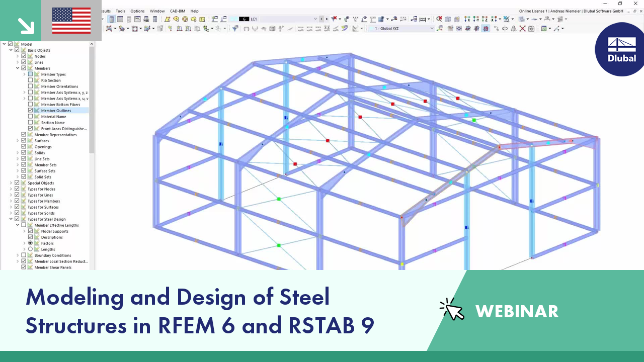Open the color swatch dropdown in the toolbar
This screenshot has height=362, width=644.
pyautogui.click(x=549, y=28)
